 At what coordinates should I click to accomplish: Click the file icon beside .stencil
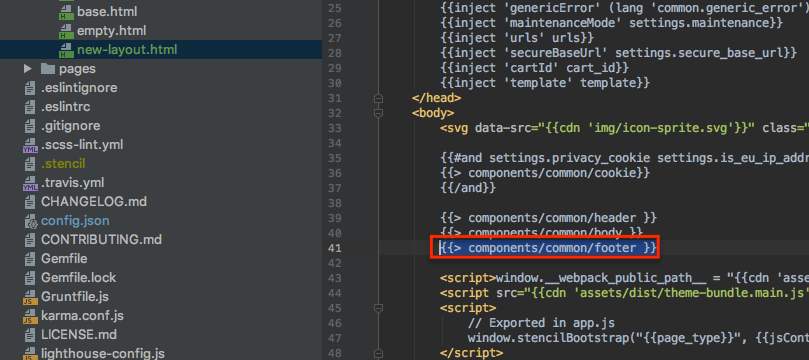tap(30, 164)
